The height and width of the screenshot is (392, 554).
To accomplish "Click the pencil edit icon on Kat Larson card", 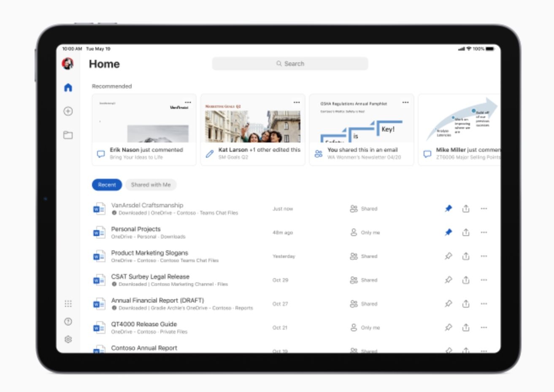I will [210, 154].
